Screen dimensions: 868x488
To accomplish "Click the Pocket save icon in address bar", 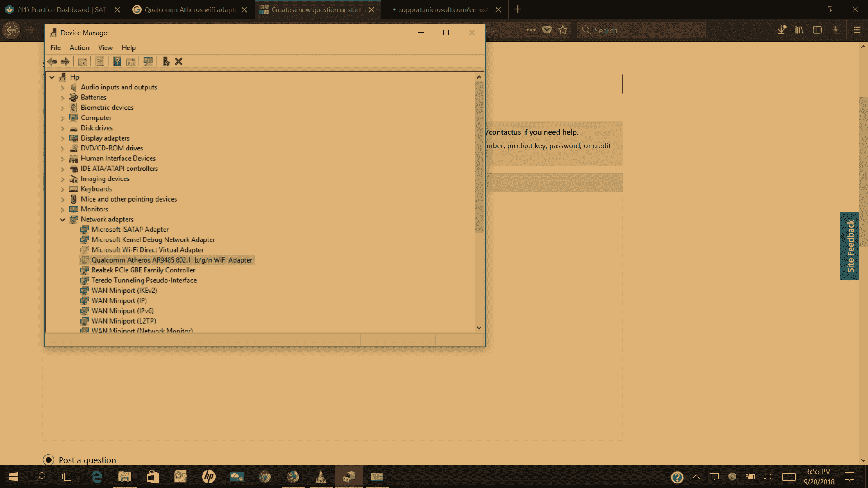I will tap(547, 30).
